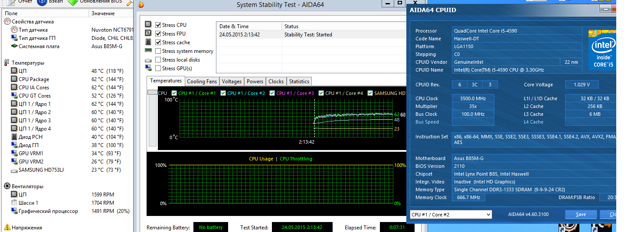Screen dimensions: 644x232
Task: Click the 'GPU VRM2' temperature row
Action: coord(67,162)
